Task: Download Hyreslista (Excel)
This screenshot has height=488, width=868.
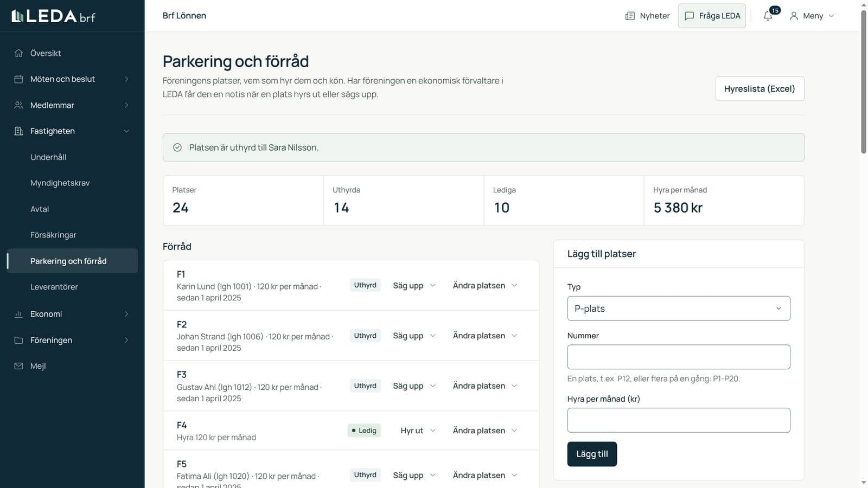Action: coord(759,89)
